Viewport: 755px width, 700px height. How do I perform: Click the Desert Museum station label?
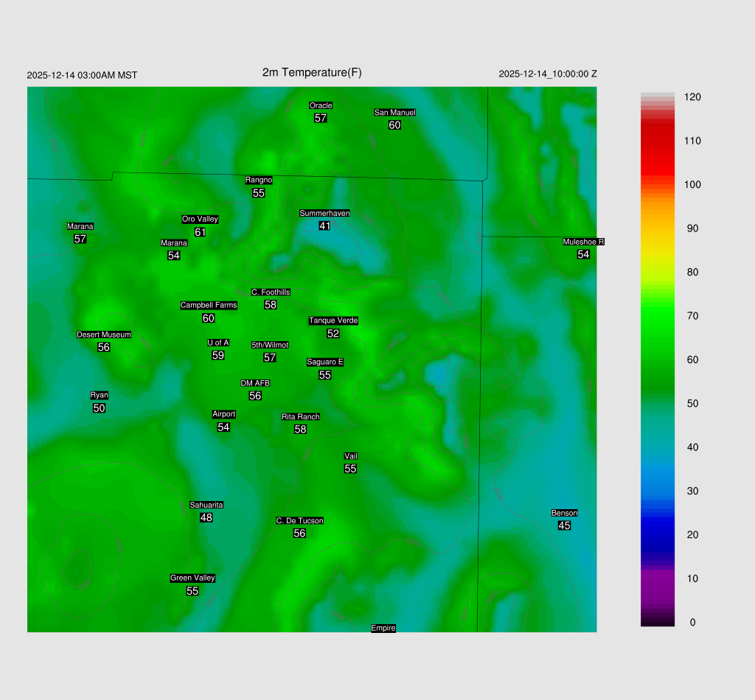(104, 335)
